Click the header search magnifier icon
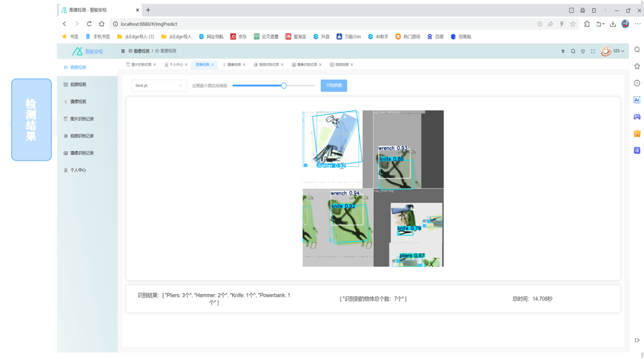This screenshot has height=359, width=644. 573,51
